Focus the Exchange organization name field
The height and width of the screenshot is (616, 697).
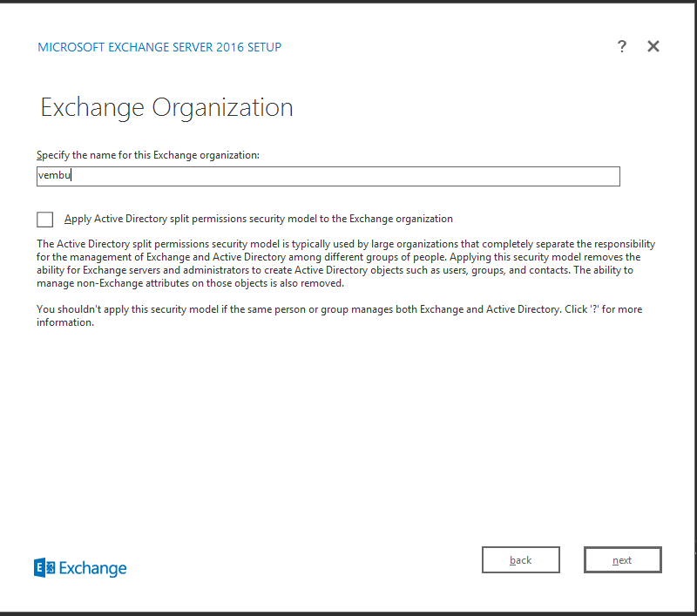point(328,176)
